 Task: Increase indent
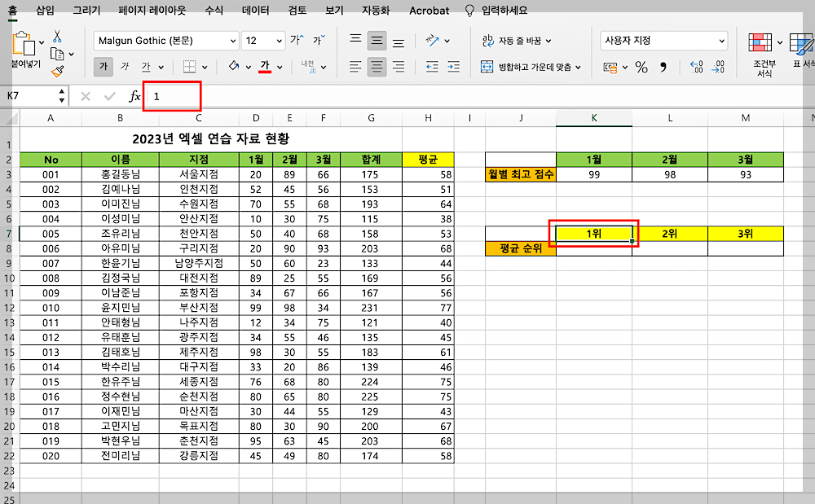454,67
